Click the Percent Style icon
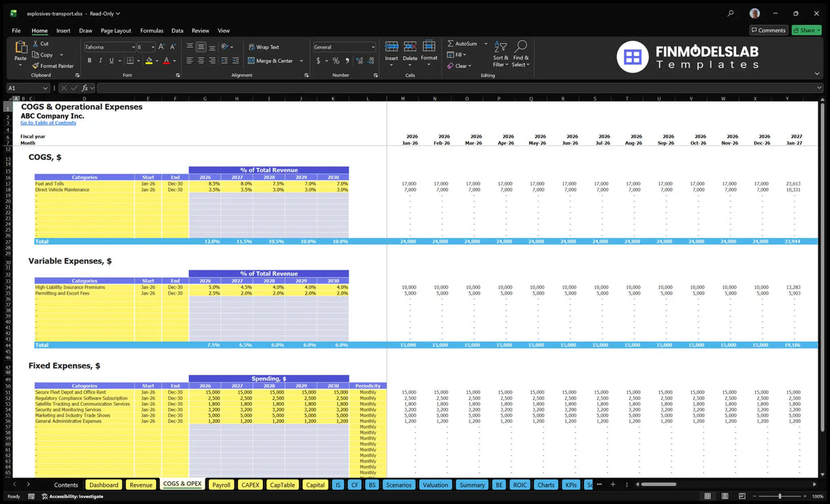Viewport: 830px width, 504px height. [336, 61]
